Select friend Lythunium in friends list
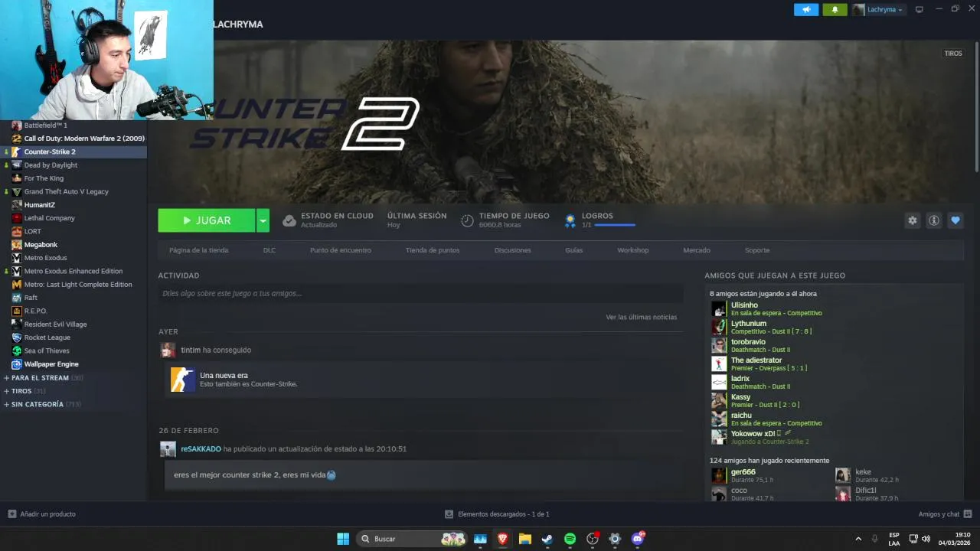980x551 pixels. [749, 324]
